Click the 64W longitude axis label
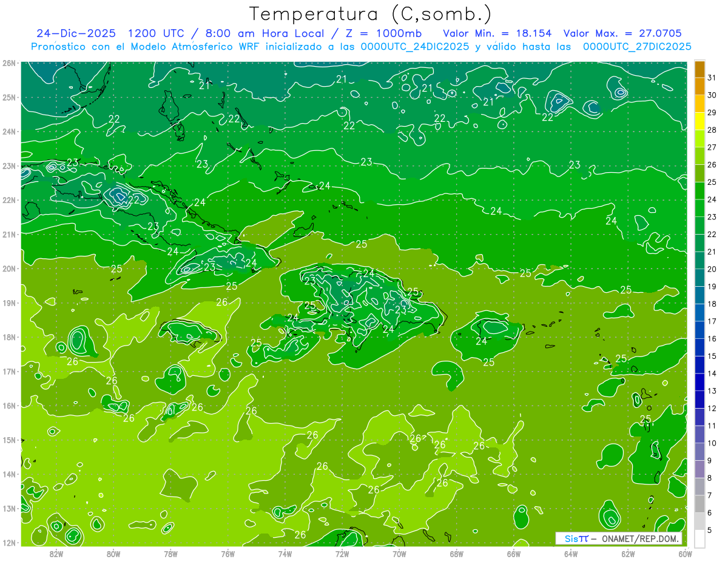Viewport: 728px width, 562px height. tap(571, 554)
